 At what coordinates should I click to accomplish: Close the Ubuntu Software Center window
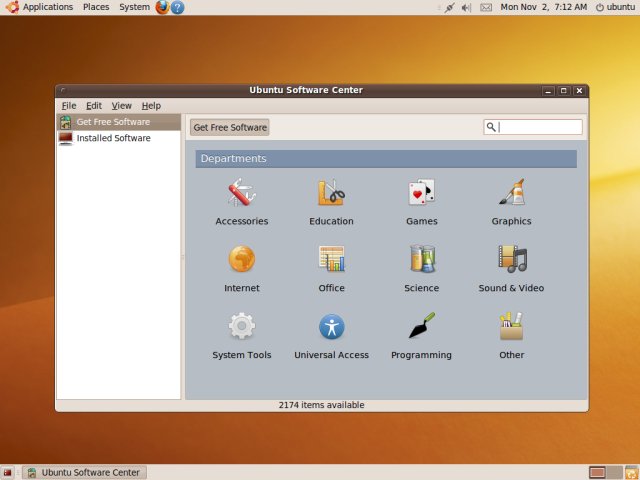click(x=579, y=91)
